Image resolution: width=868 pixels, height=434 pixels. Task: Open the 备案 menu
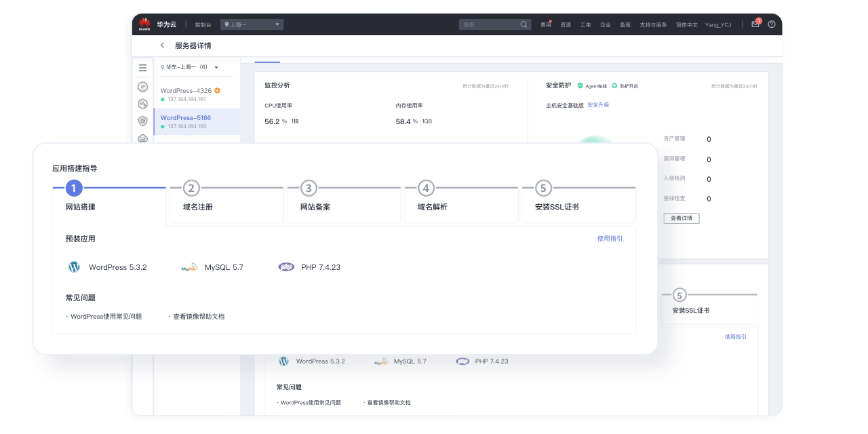click(625, 24)
